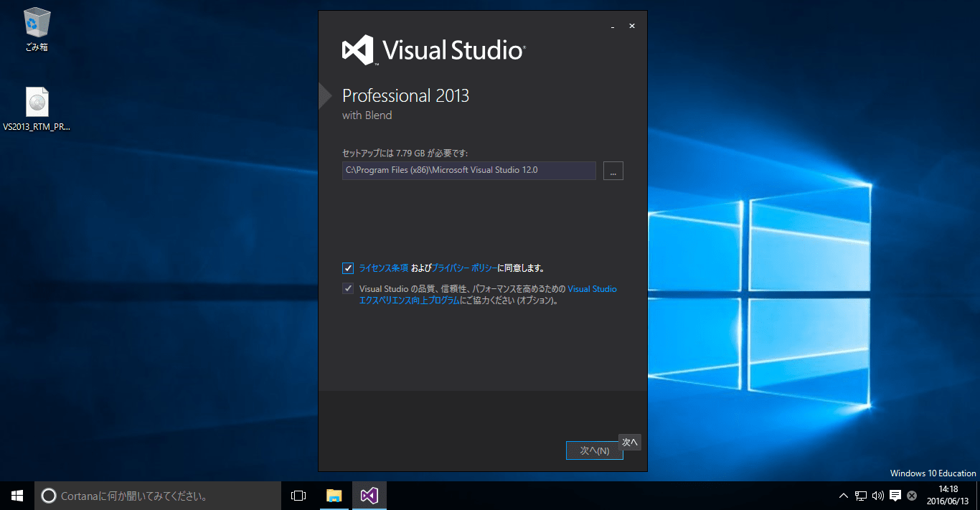Click the Visual Studio installer taskbar icon
The height and width of the screenshot is (510, 980).
(369, 495)
